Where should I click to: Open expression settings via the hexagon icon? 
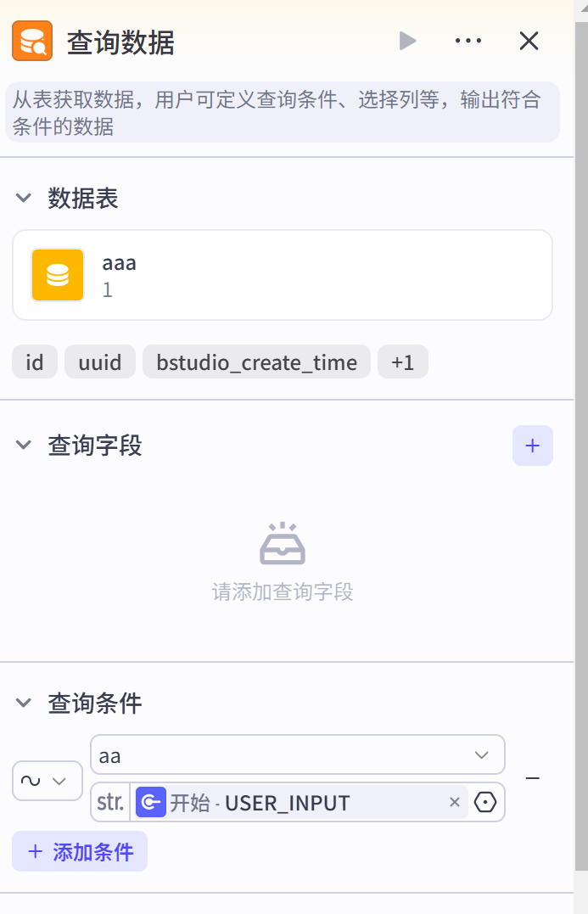(x=485, y=801)
